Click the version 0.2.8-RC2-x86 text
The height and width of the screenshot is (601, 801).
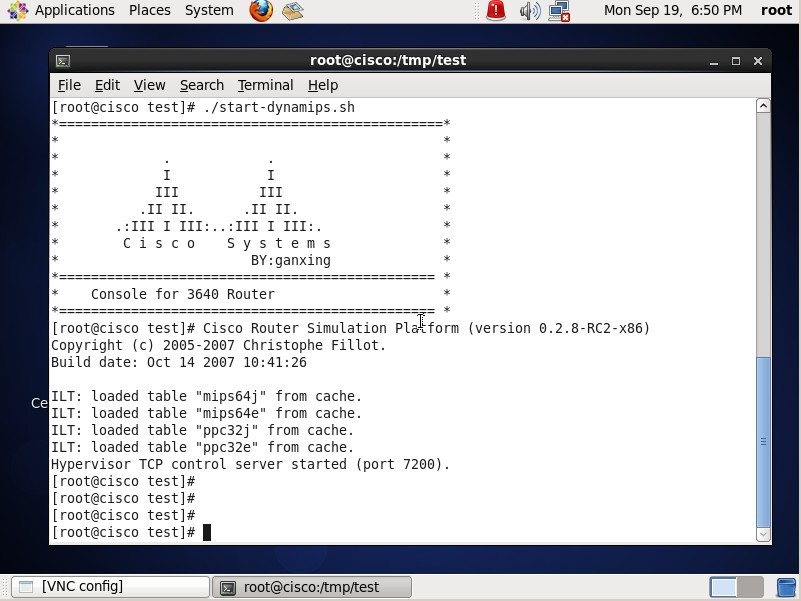tap(558, 328)
